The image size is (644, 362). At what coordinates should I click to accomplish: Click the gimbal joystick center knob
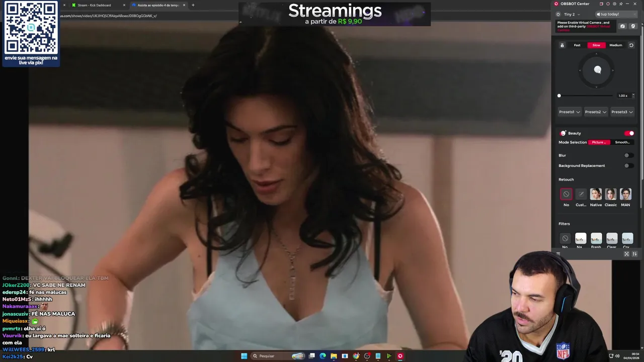point(597,70)
